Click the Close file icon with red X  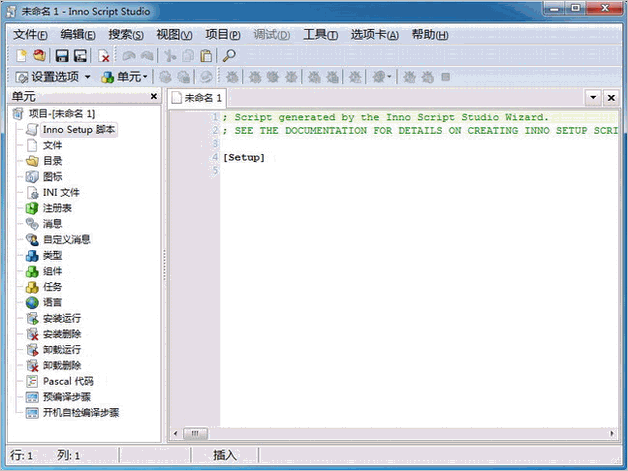(x=104, y=56)
